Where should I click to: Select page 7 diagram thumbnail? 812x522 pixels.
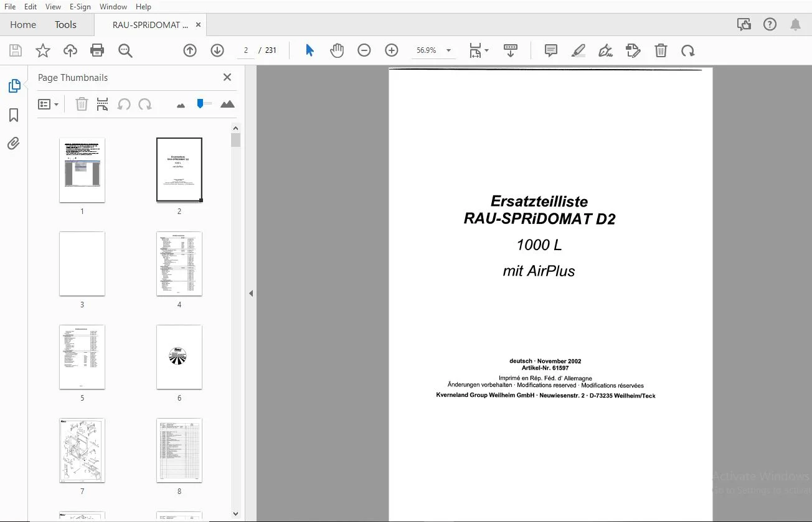[82, 450]
